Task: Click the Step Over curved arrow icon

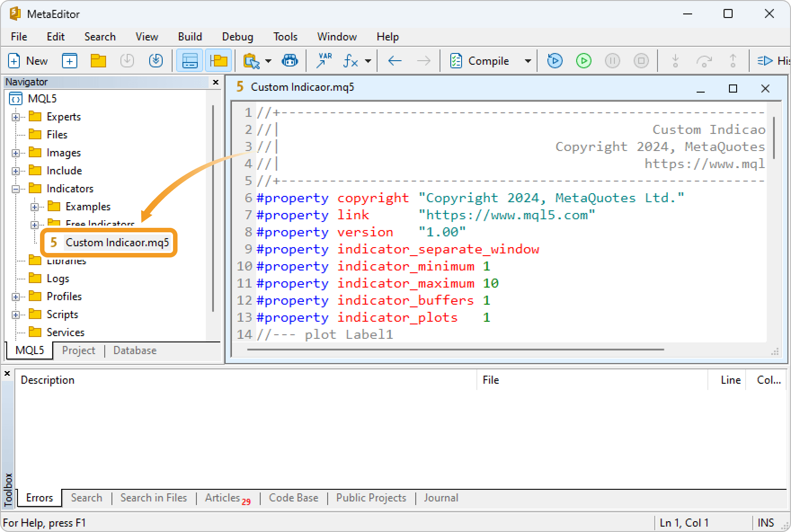Action: (x=704, y=61)
